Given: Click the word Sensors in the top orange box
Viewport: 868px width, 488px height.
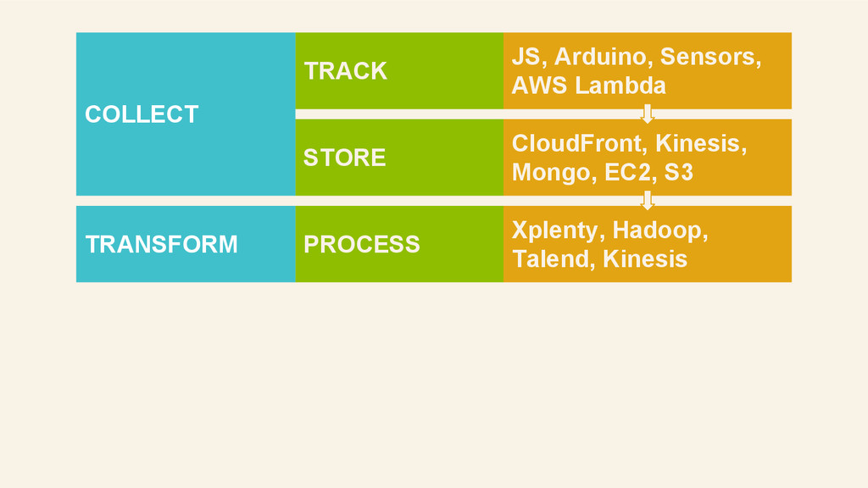Looking at the screenshot, I should [711, 57].
